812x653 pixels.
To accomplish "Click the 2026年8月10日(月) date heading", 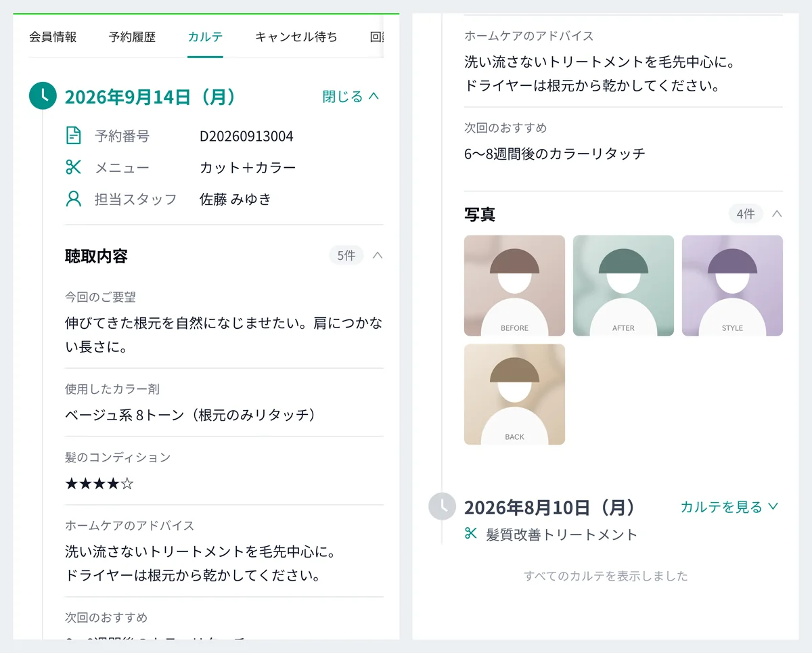I will [x=551, y=507].
